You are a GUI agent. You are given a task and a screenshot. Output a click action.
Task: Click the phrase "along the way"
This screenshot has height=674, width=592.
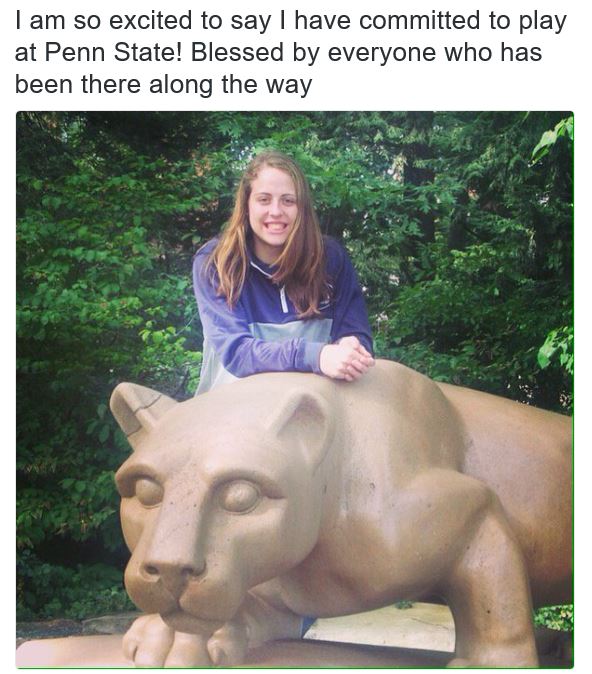(x=230, y=85)
